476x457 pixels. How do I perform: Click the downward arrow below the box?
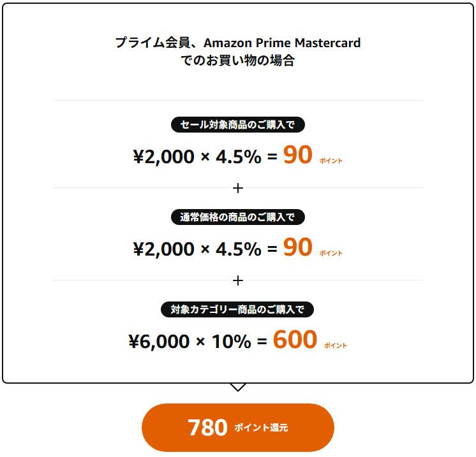(238, 388)
